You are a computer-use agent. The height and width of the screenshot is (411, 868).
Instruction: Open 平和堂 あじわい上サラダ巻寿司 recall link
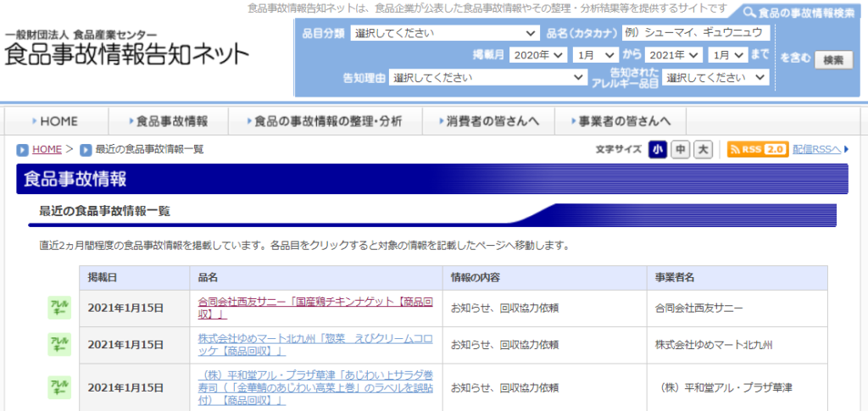315,388
